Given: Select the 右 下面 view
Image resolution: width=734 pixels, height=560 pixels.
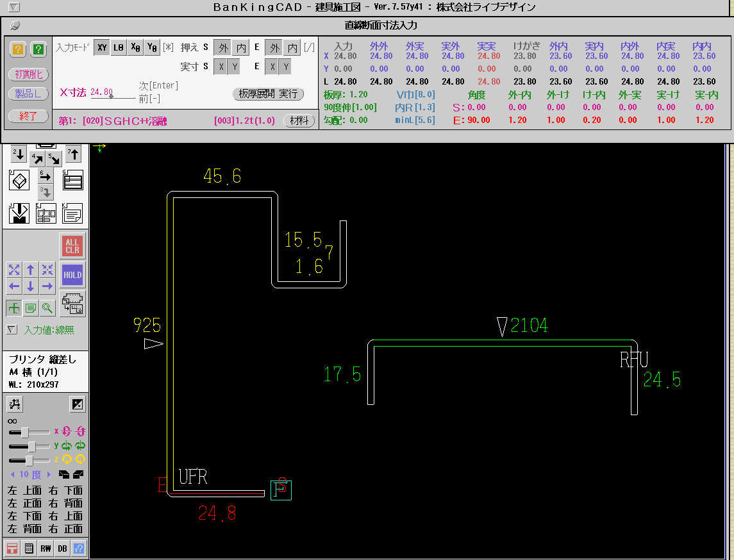Looking at the screenshot, I should [x=66, y=490].
